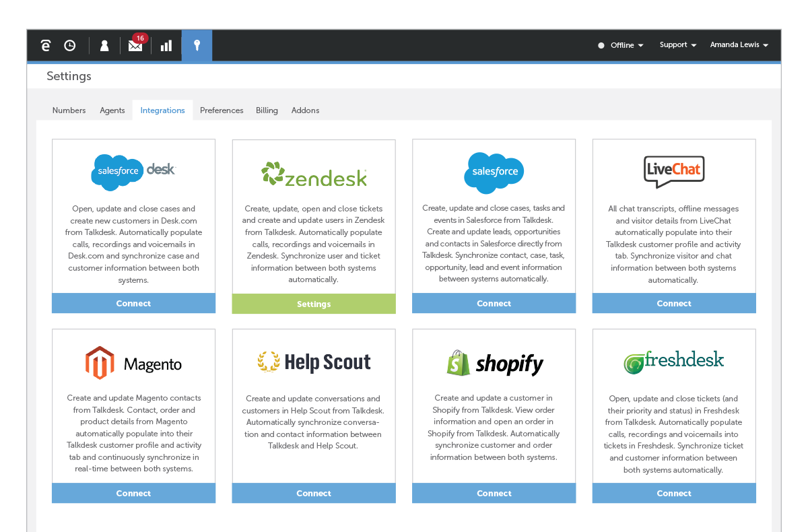Switch to the Addons tab
The image size is (808, 532).
[x=305, y=110]
